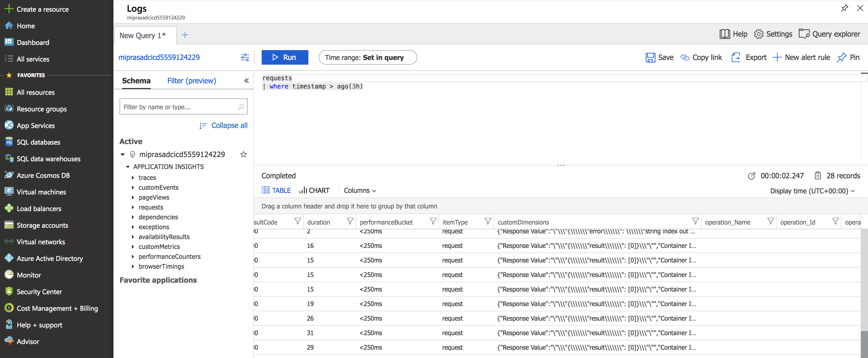
Task: Click the results vertical scrollbar thumb
Action: click(864, 344)
